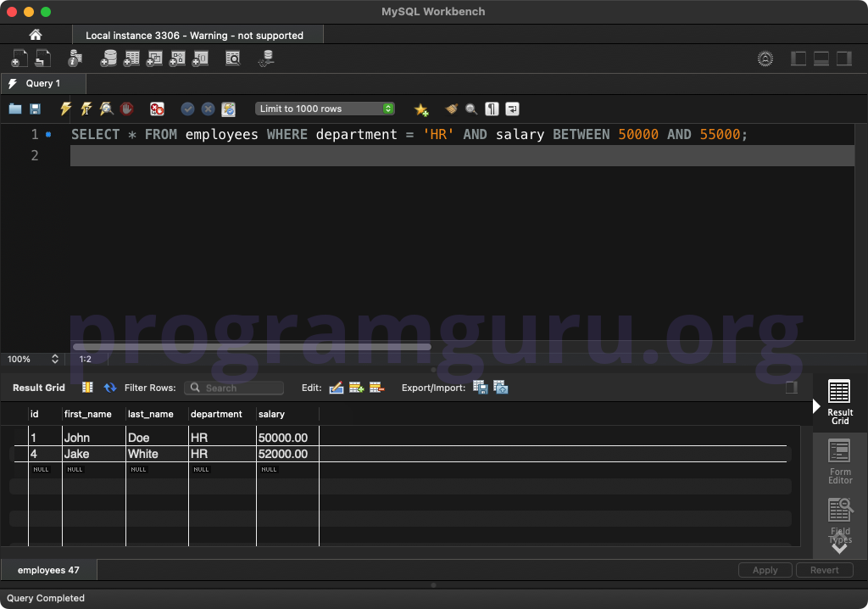This screenshot has width=868, height=609.
Task: Open the employees 47 result tab
Action: pos(48,570)
